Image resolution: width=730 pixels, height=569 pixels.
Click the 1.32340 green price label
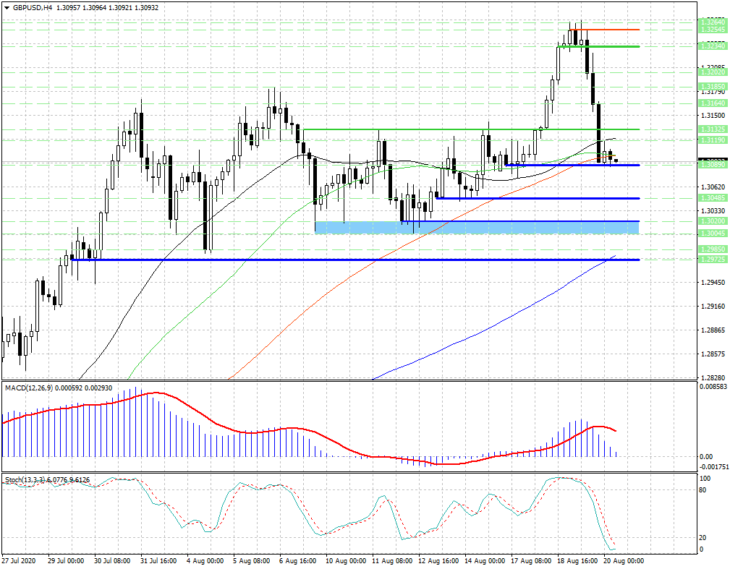pos(713,46)
